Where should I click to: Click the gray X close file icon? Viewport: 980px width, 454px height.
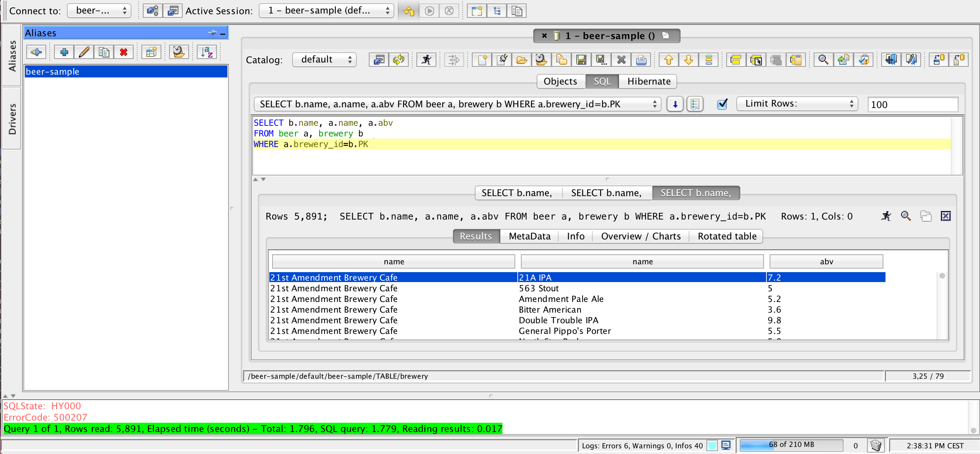621,60
